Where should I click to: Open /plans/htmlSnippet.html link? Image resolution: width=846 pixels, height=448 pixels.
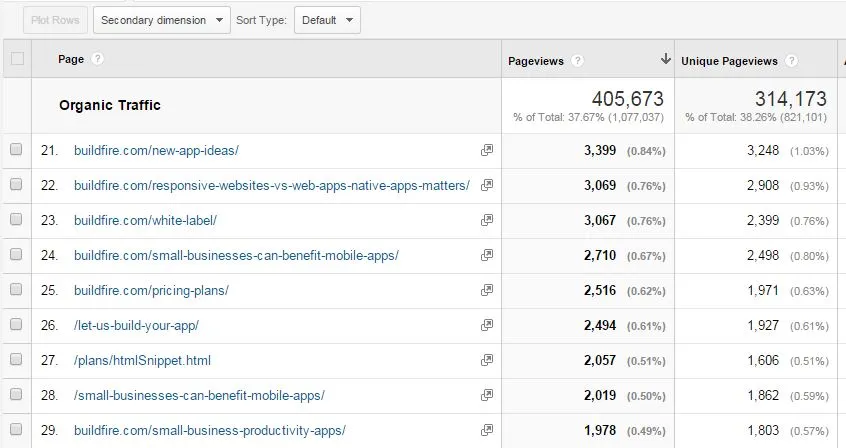click(142, 361)
